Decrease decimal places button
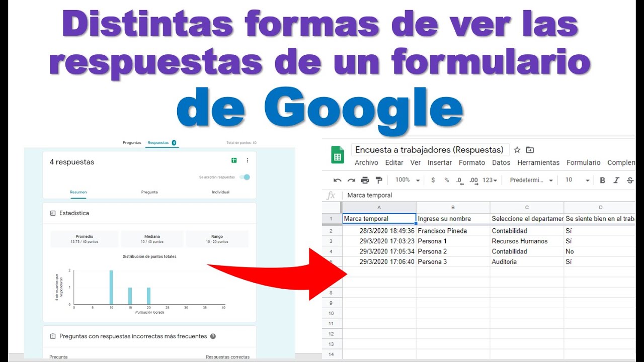644x362 pixels. coord(459,180)
